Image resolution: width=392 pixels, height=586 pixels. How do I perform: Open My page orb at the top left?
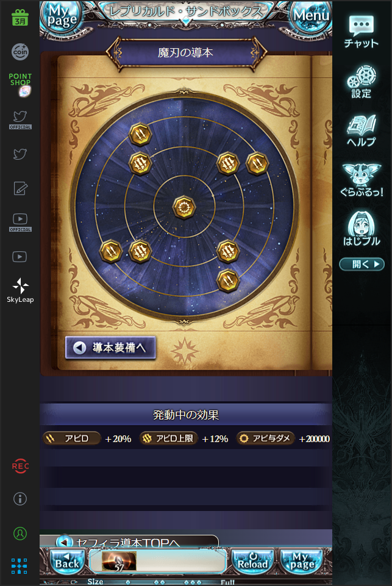(62, 17)
